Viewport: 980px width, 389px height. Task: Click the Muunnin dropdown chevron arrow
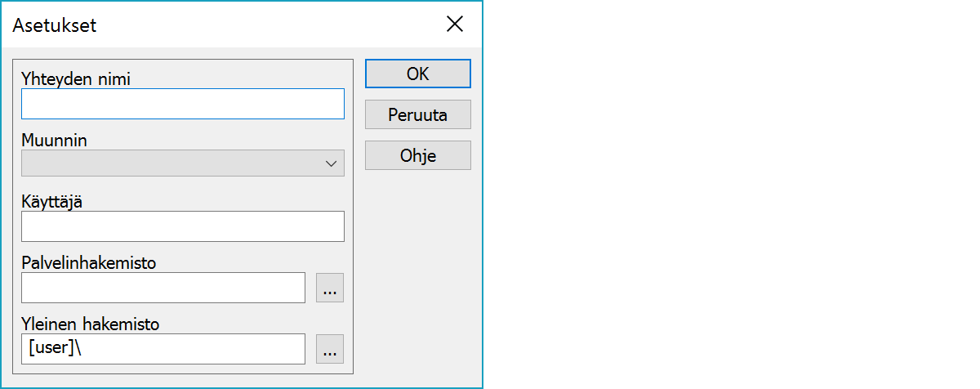pos(331,163)
